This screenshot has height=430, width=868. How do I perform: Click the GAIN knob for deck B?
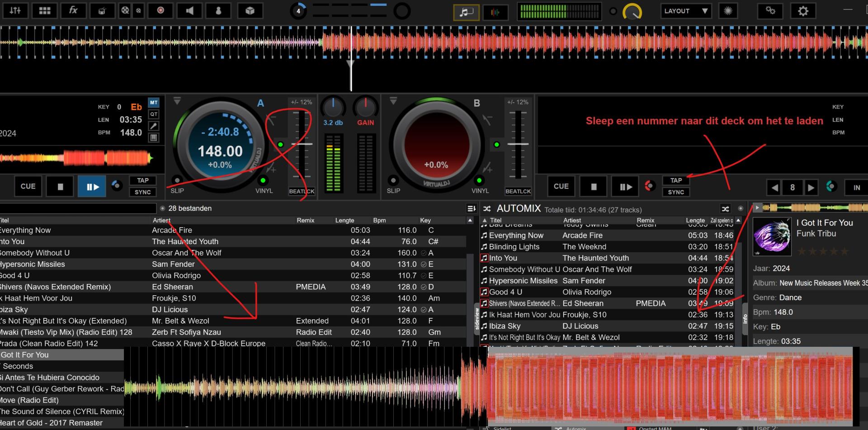(365, 108)
